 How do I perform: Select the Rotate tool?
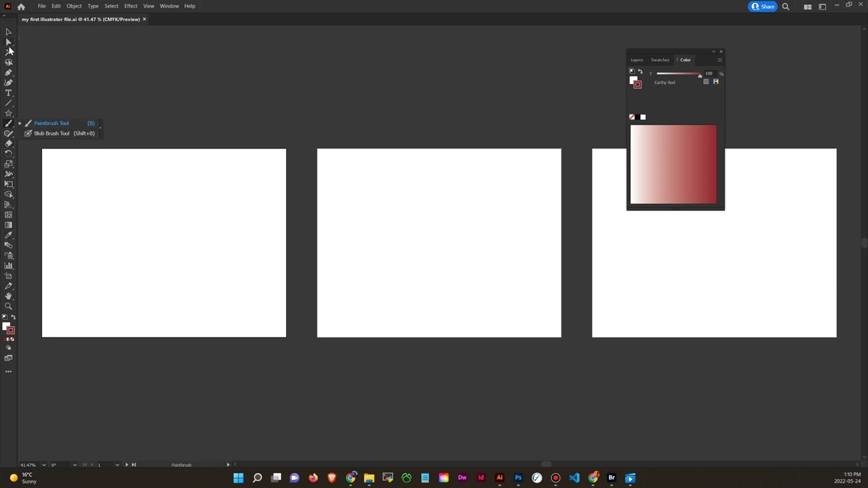coord(8,154)
